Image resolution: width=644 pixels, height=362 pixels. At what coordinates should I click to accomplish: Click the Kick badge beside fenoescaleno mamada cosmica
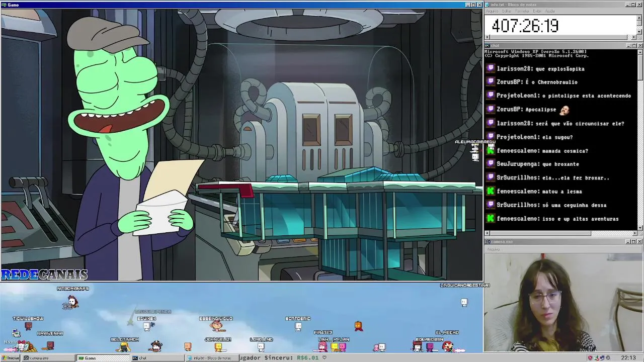491,150
